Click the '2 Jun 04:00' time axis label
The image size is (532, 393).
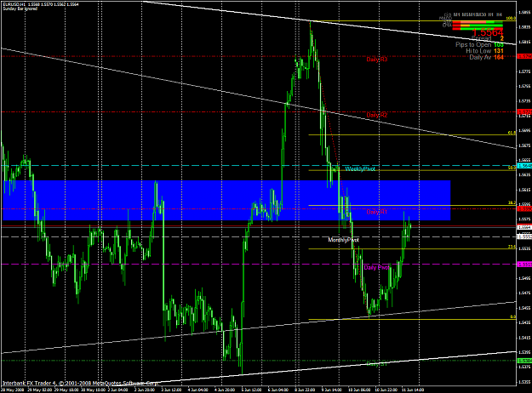point(117,390)
